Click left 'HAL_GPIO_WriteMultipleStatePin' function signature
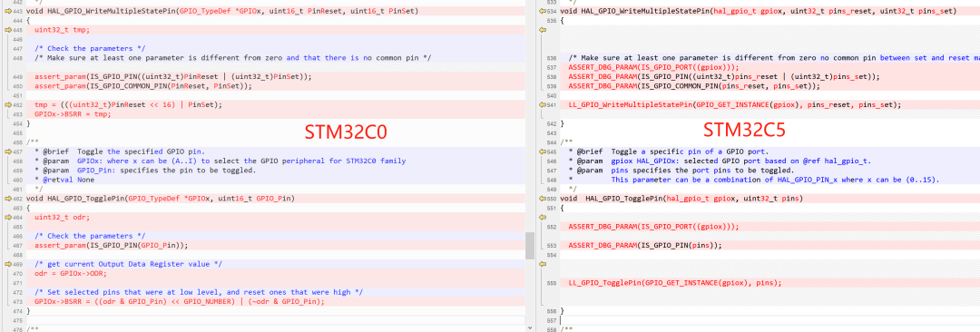 [x=222, y=11]
